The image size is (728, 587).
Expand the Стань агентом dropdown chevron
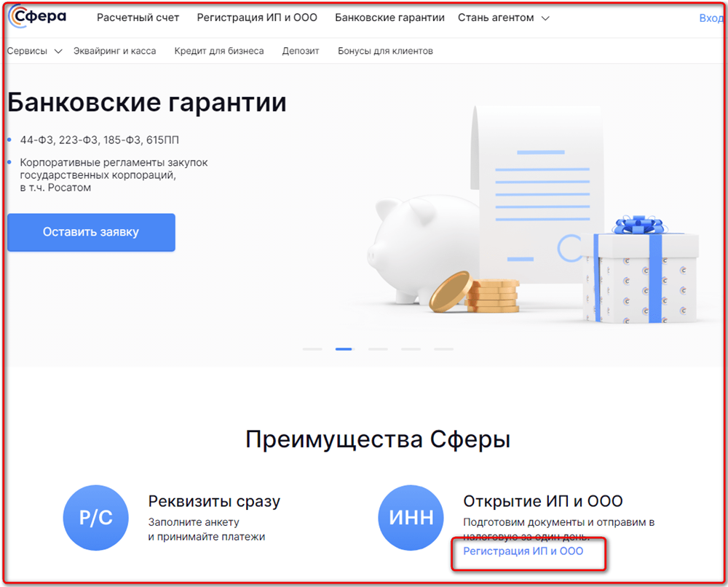pos(546,18)
